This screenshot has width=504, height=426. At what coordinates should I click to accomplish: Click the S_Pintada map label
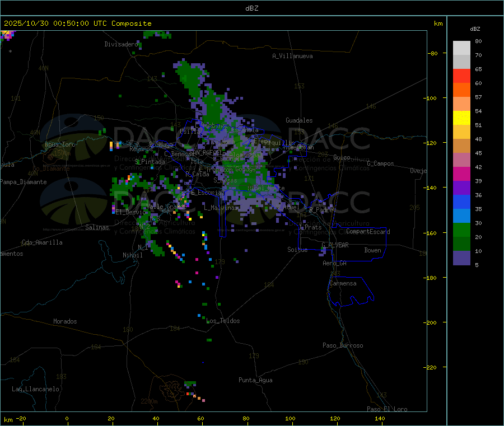pos(150,162)
